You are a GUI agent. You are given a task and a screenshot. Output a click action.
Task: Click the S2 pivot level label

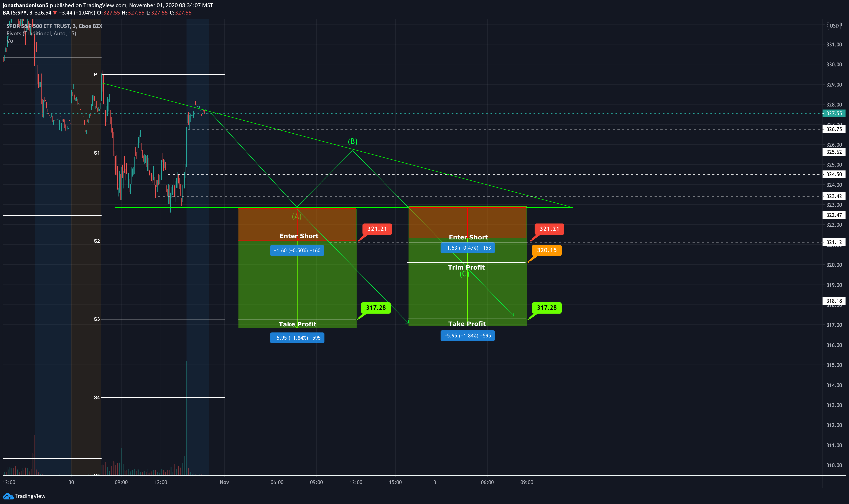pos(97,241)
